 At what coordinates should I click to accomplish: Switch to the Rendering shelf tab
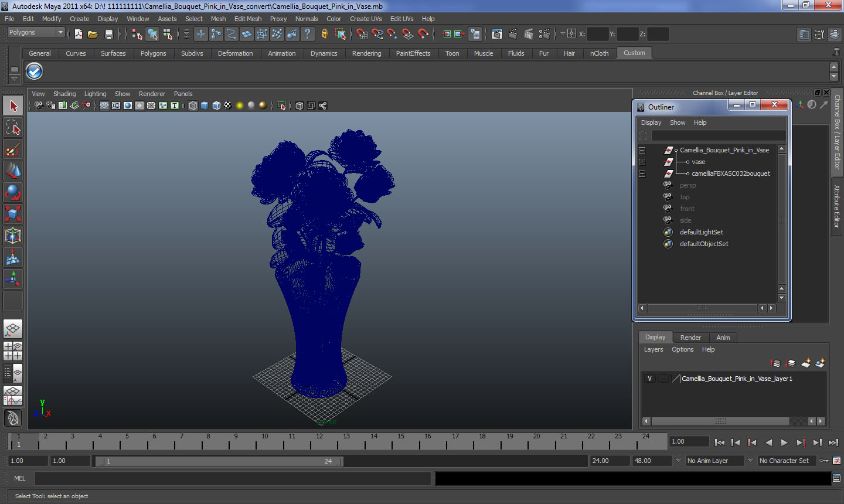coord(366,53)
